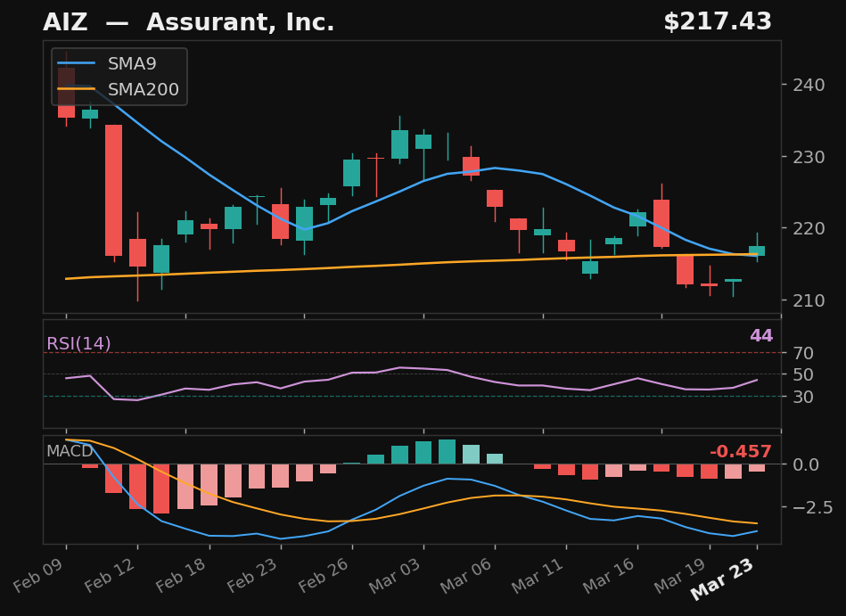Click the SMA200 orange line marker in legend
Screen dimensions: 846x616
pyautogui.click(x=78, y=89)
